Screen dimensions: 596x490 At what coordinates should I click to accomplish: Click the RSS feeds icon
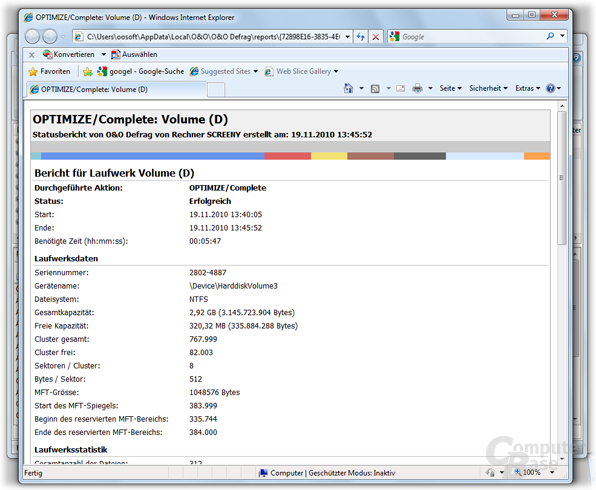(375, 89)
